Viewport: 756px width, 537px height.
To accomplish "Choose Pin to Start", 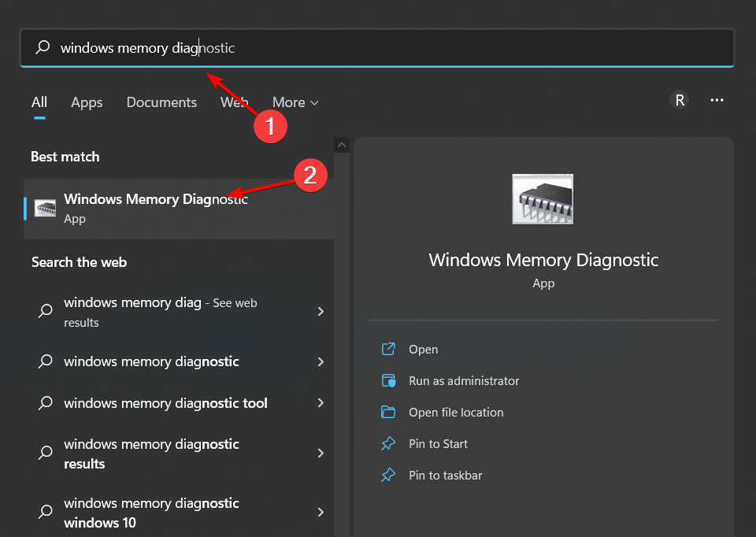I will coord(439,444).
